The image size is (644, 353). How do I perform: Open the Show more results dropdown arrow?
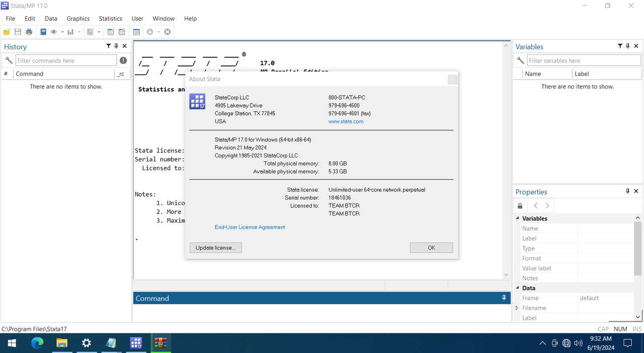click(158, 32)
